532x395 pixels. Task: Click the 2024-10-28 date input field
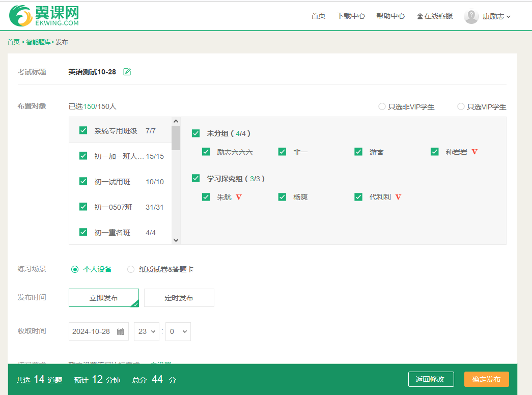[x=99, y=331]
